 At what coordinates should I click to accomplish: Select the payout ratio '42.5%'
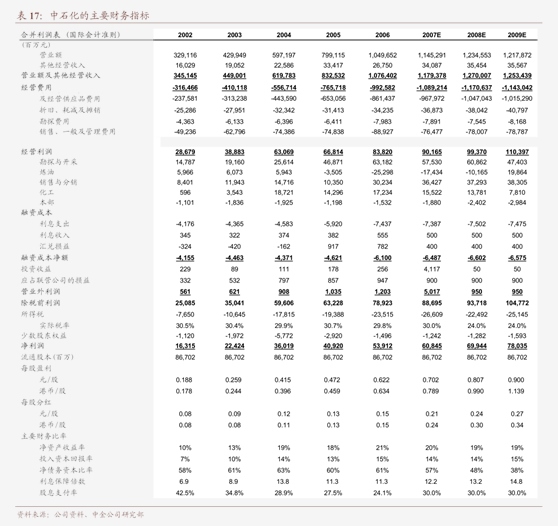point(185,493)
